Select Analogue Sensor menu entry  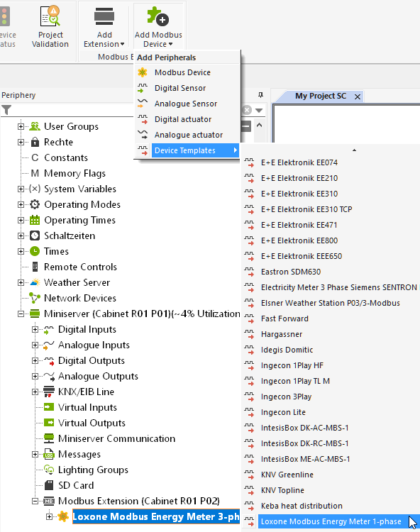click(187, 104)
